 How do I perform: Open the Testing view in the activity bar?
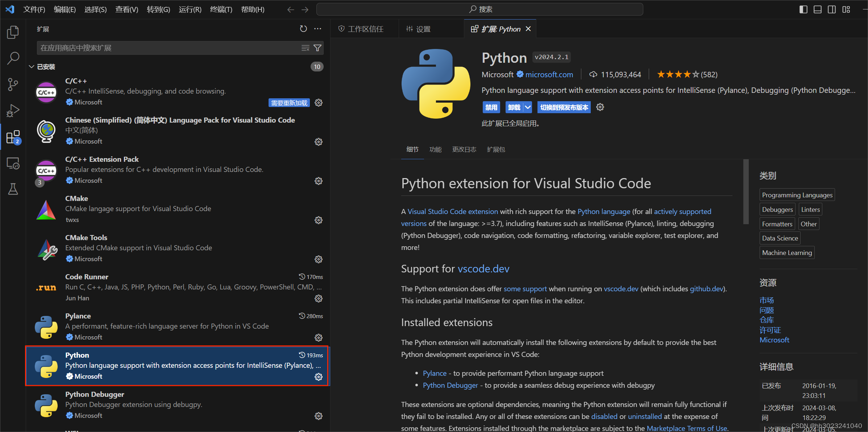(x=13, y=189)
